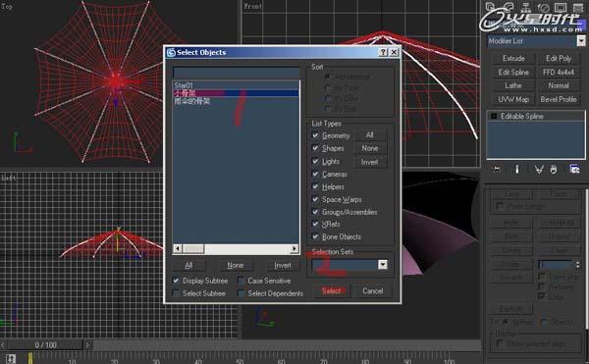Click the time slider at 0 / 100
The width and height of the screenshot is (589, 364).
point(45,344)
